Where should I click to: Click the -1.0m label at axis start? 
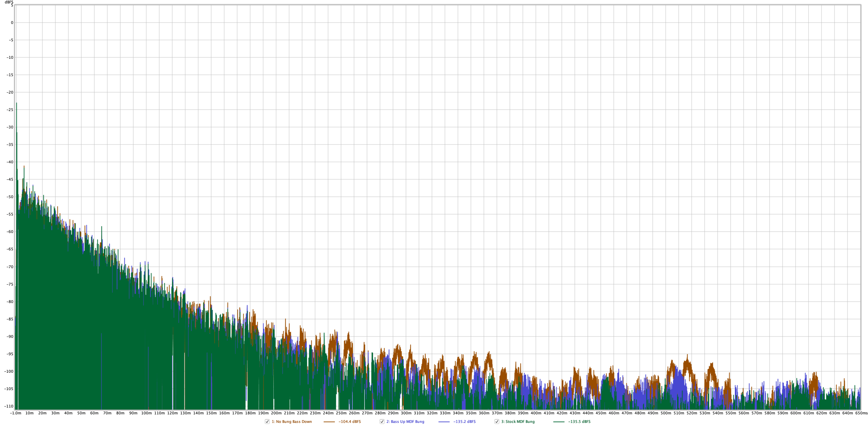16,413
